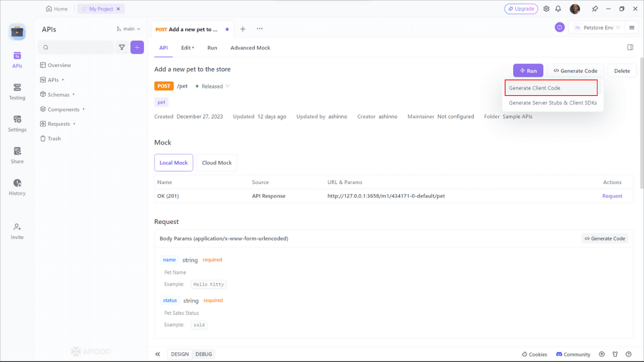The height and width of the screenshot is (362, 644).
Task: Go to the Home tab
Action: coord(57,9)
